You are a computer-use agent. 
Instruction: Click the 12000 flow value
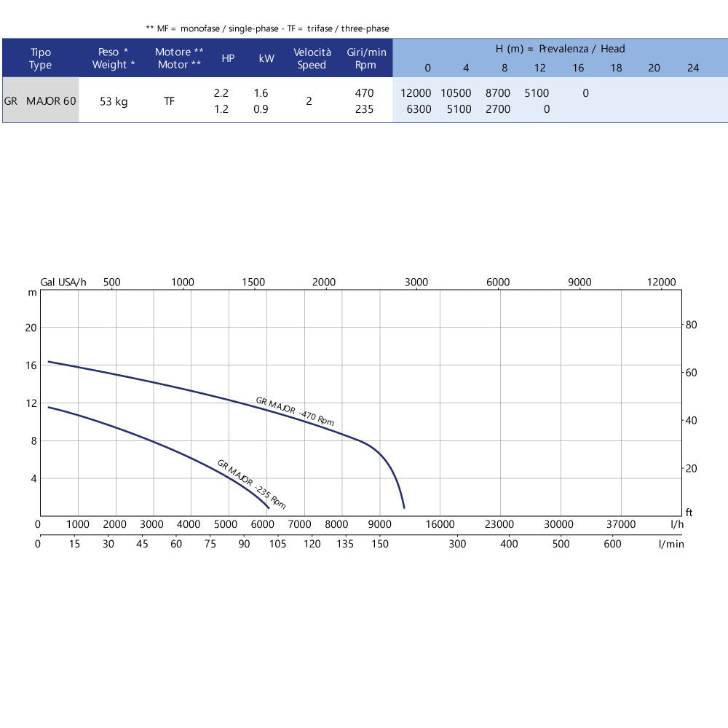click(416, 93)
